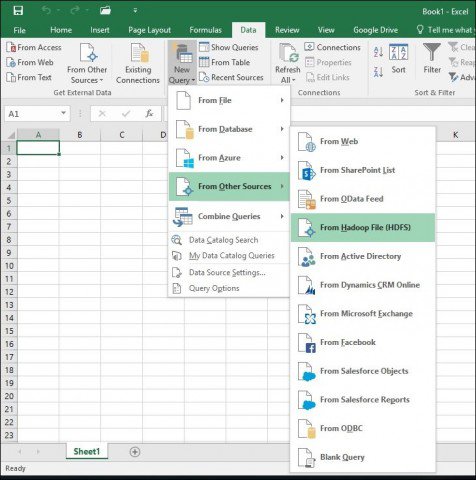The height and width of the screenshot is (480, 476).
Task: Click the Tell me what search field
Action: point(445,30)
